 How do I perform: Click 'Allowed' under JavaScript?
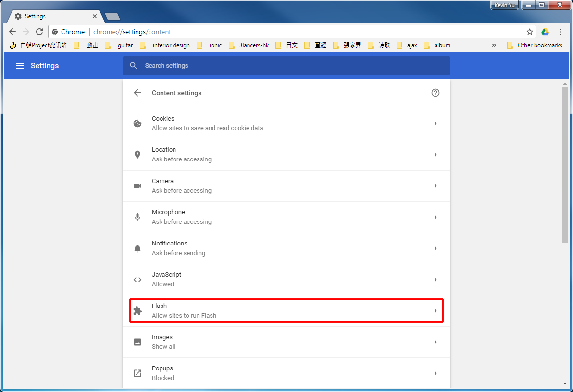pos(162,284)
